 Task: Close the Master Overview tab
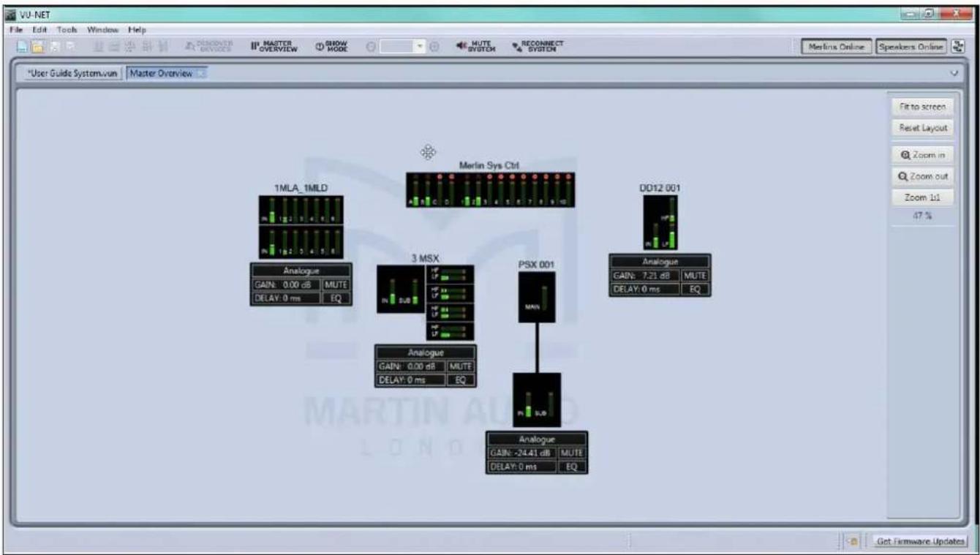pos(201,73)
